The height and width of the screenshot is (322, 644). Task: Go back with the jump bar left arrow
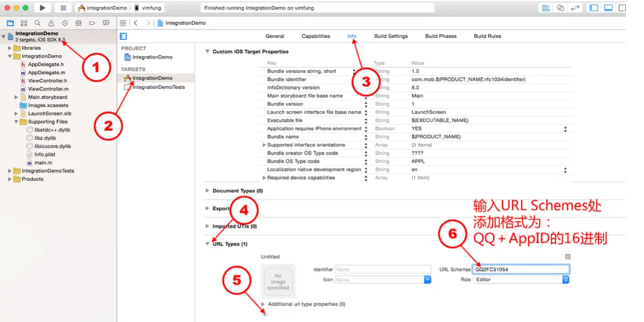point(136,23)
